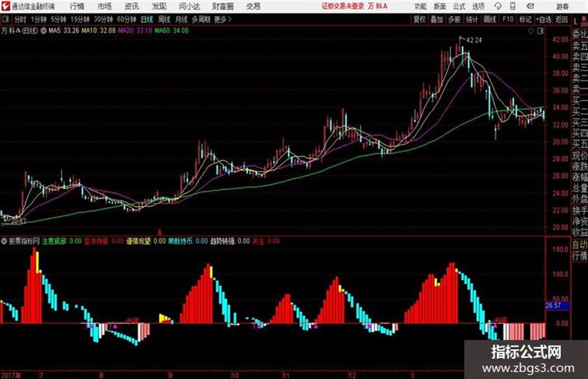Expand the 更多 periods dropdown

(x=223, y=19)
